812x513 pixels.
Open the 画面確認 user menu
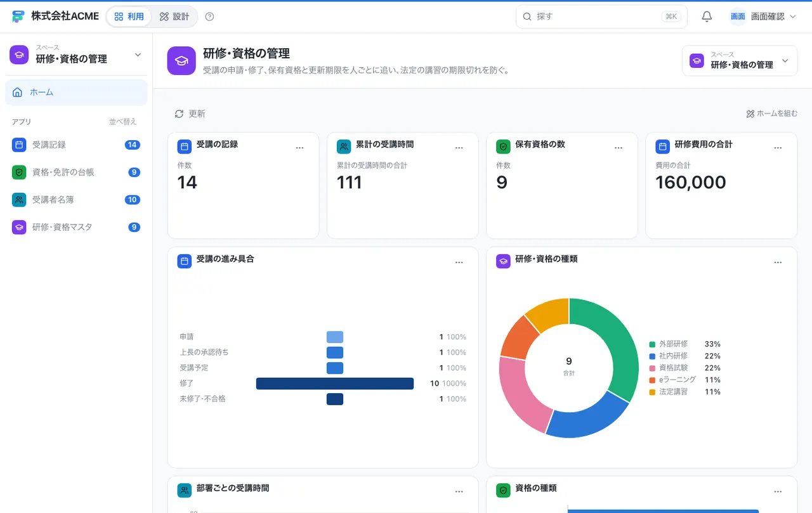(763, 16)
